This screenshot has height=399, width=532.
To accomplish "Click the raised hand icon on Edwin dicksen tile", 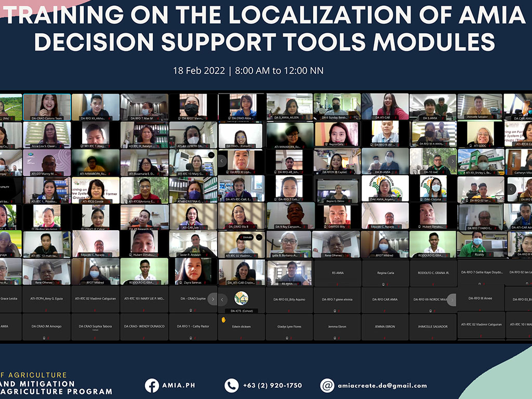I will click(223, 320).
